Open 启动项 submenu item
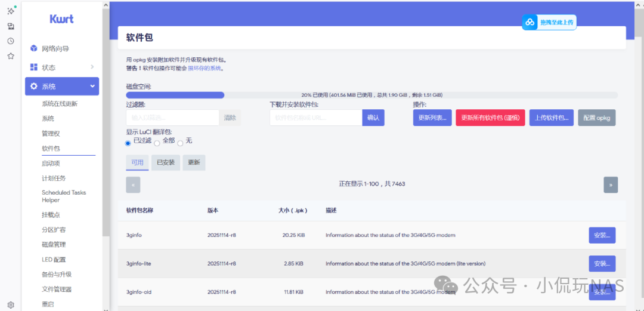The height and width of the screenshot is (311, 644). (x=51, y=164)
